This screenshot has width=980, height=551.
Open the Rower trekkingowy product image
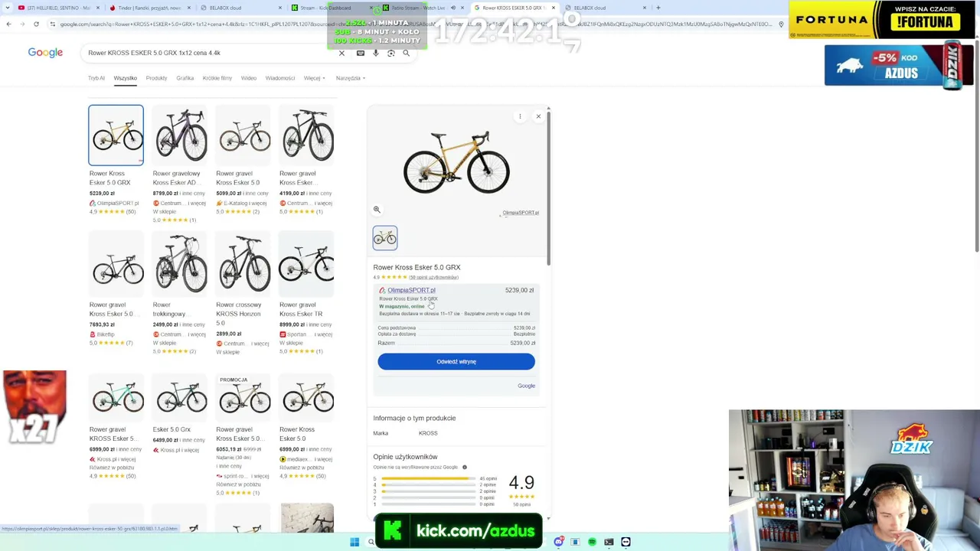click(180, 264)
